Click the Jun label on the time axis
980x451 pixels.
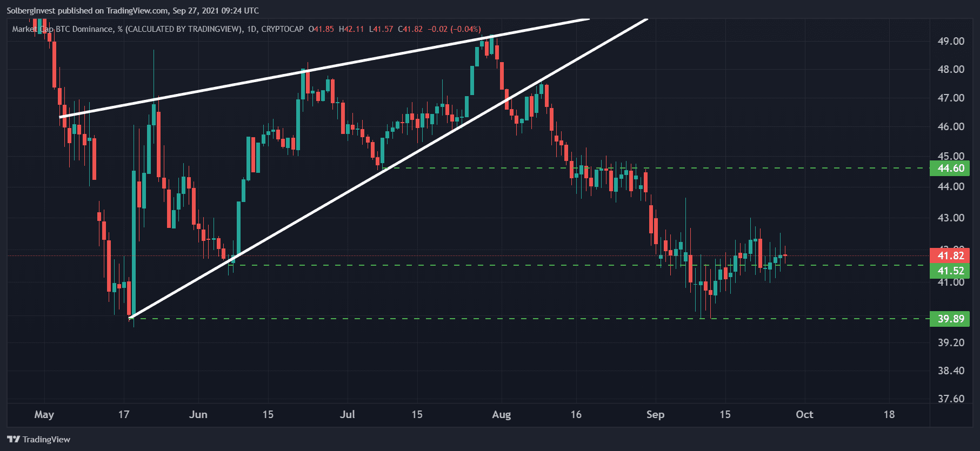(x=198, y=414)
